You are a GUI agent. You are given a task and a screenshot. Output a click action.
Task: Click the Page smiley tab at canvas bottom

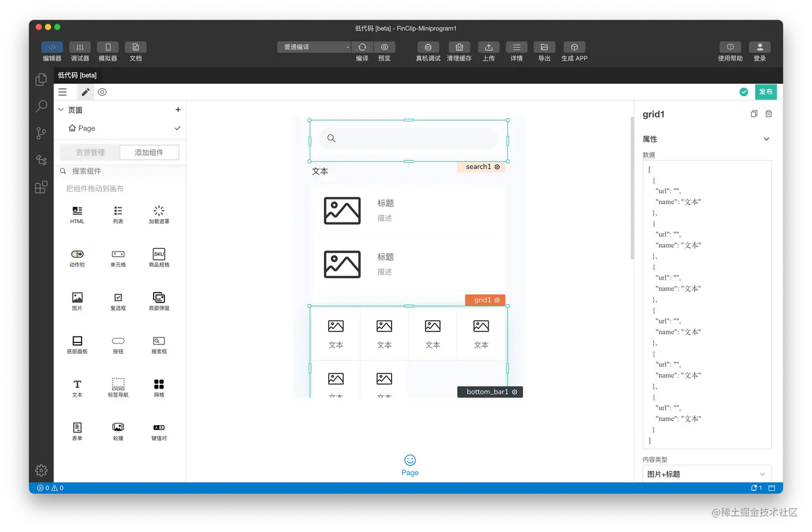410,465
